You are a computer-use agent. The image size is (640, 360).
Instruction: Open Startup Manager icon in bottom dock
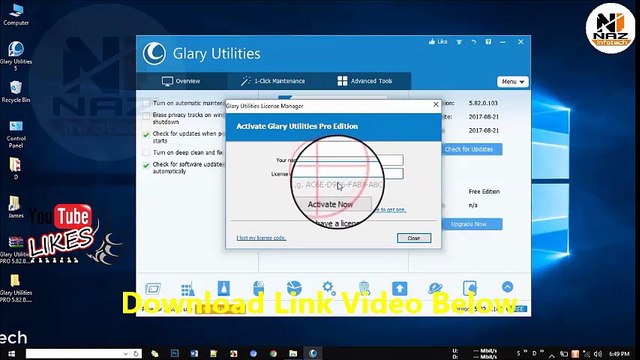pos(153,289)
